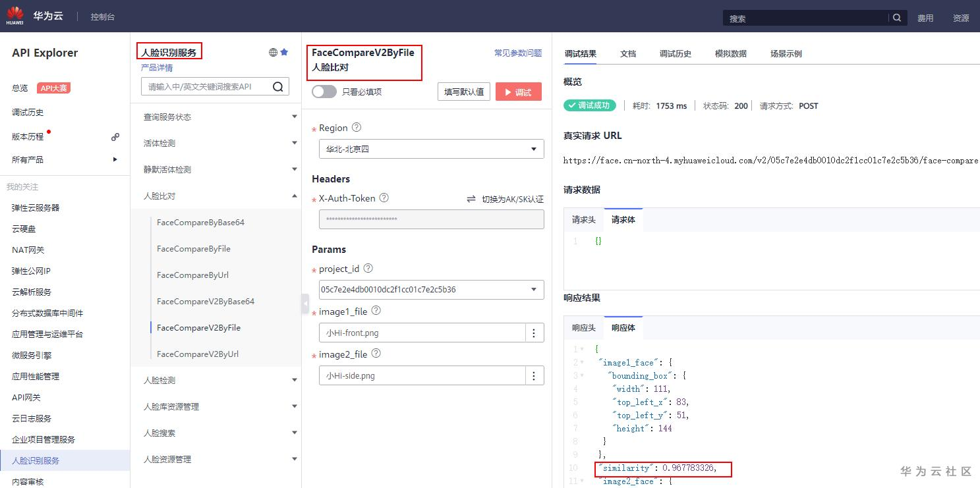This screenshot has width=980, height=488.
Task: Collapse the 人脸比对 tree group
Action: 295,196
